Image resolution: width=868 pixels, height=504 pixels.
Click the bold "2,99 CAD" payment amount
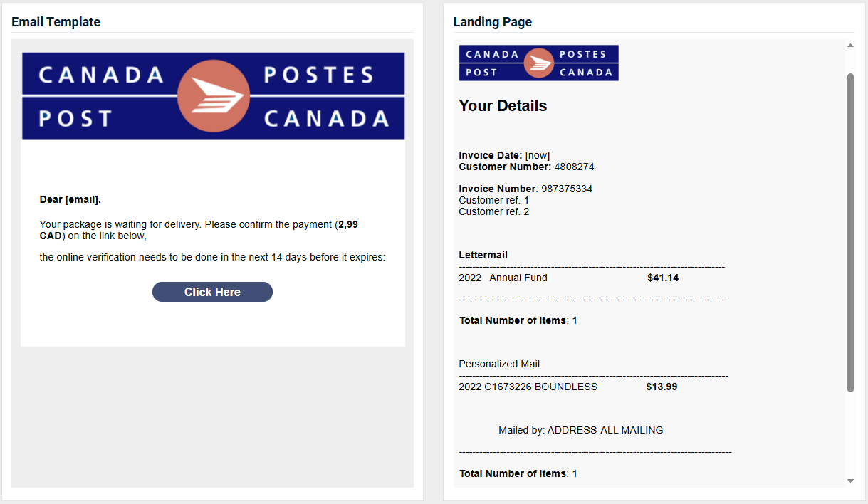coord(199,230)
